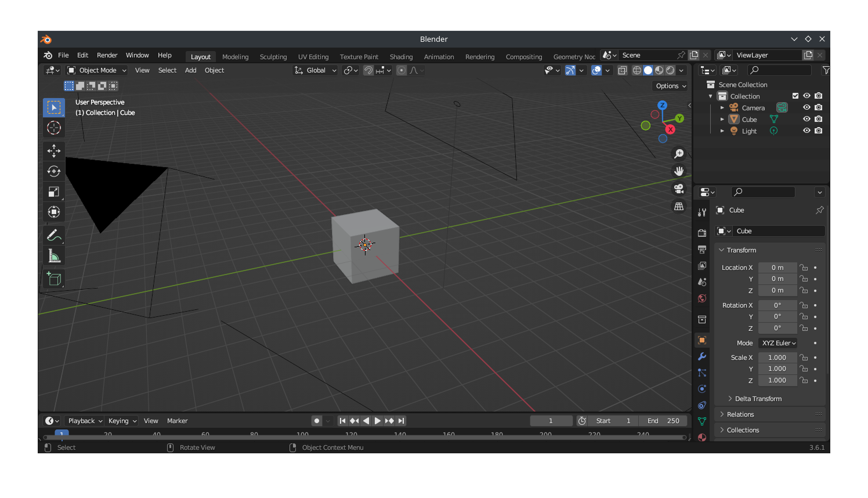Open the Global orientation dropdown

point(316,70)
